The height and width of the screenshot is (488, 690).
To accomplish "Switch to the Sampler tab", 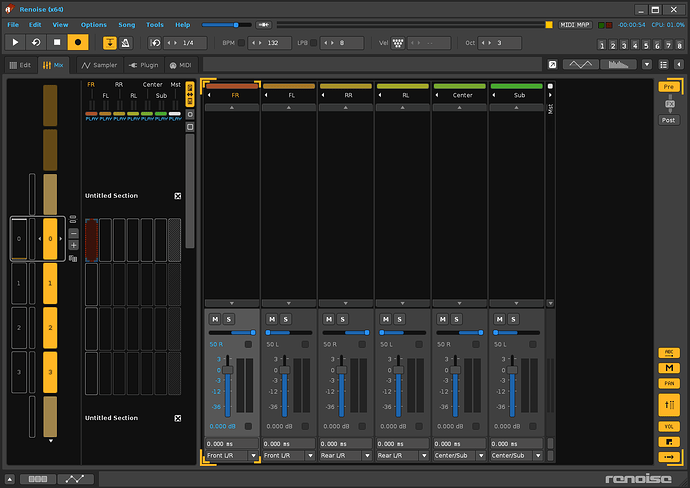I will point(99,65).
